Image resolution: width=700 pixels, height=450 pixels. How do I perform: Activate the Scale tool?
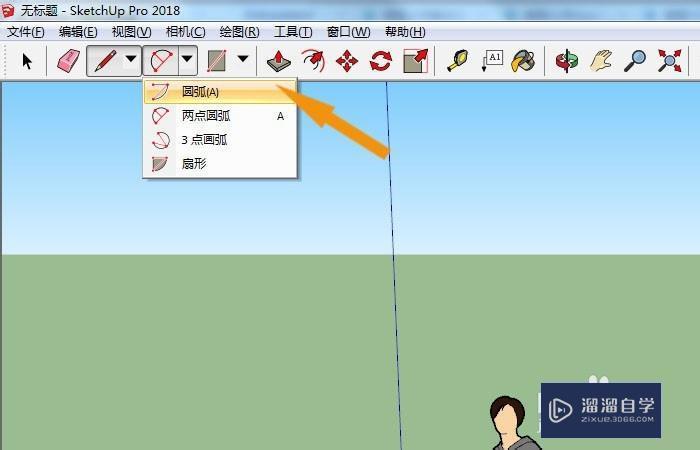(416, 61)
